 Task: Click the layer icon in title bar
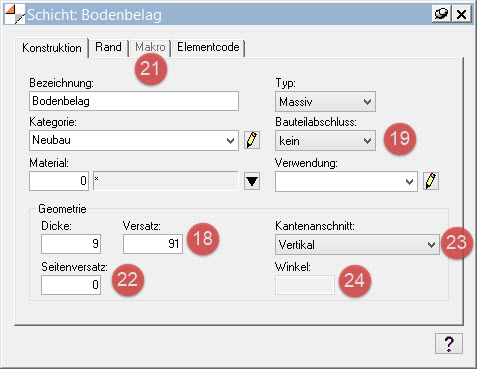(15, 14)
